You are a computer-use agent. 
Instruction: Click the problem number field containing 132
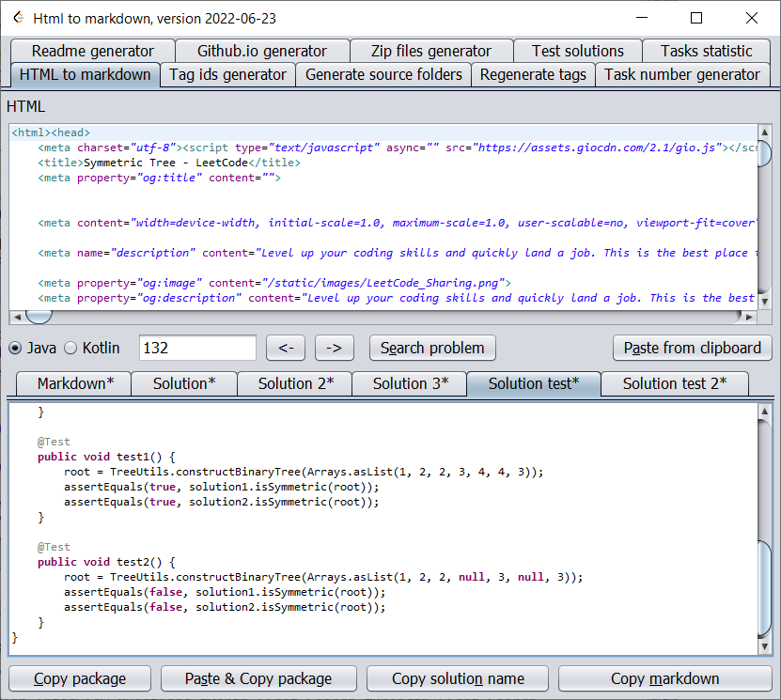click(197, 348)
